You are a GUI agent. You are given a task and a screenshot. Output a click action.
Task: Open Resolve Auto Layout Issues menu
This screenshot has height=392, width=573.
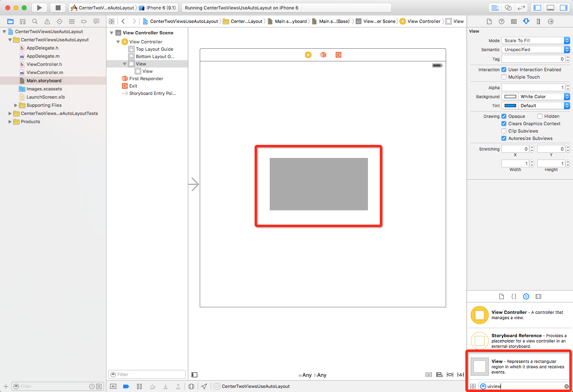(460, 375)
